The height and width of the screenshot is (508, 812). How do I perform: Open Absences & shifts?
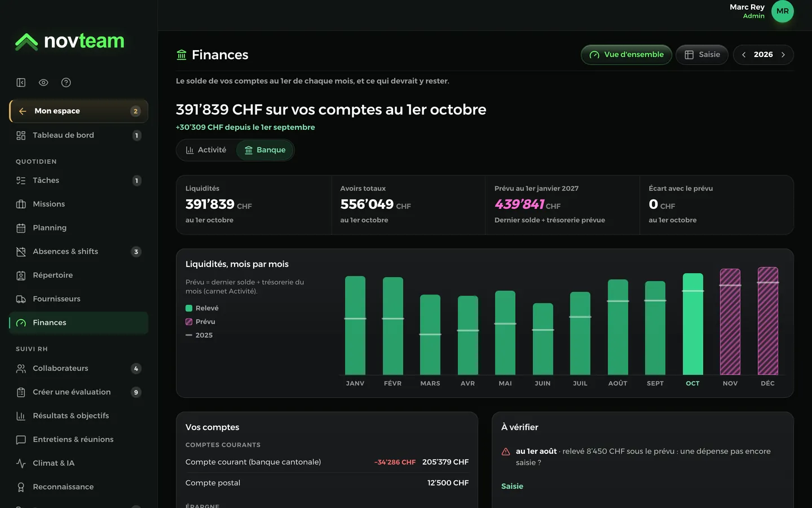pyautogui.click(x=78, y=252)
